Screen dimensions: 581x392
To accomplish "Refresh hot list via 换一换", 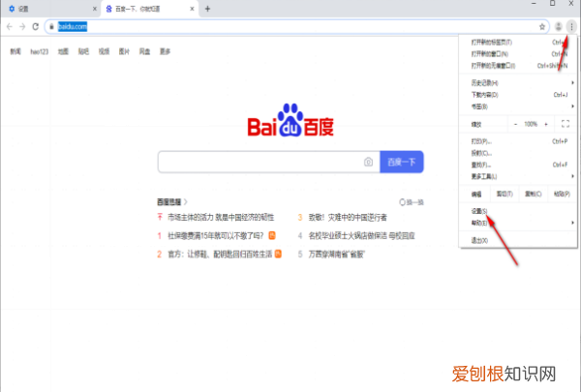I will tap(412, 202).
